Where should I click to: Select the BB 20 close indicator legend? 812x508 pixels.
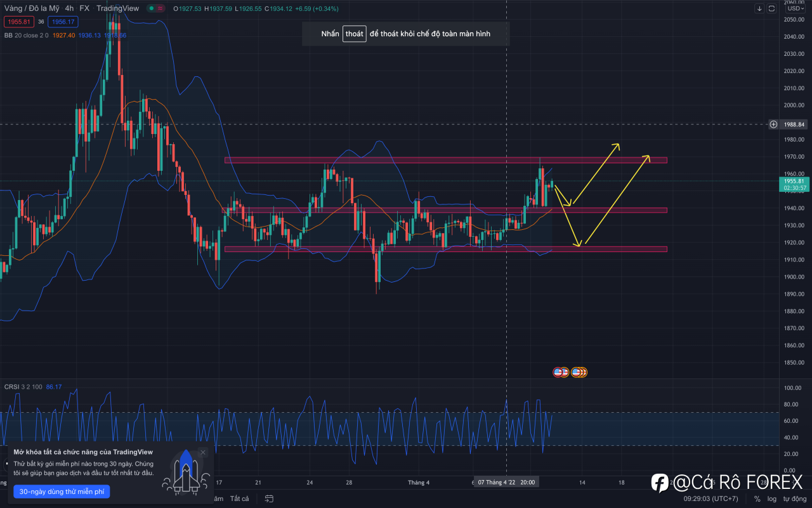tap(26, 36)
